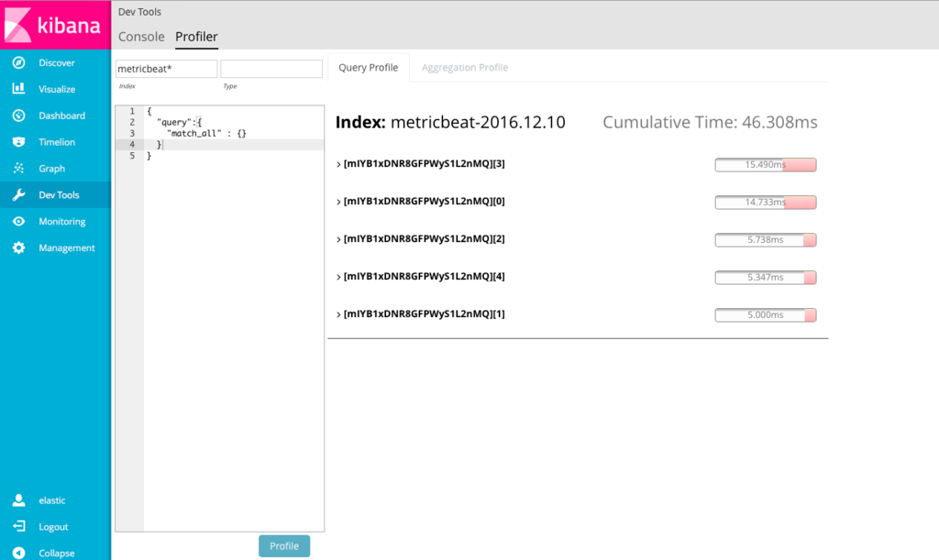Select the Query Profile tab

point(369,68)
